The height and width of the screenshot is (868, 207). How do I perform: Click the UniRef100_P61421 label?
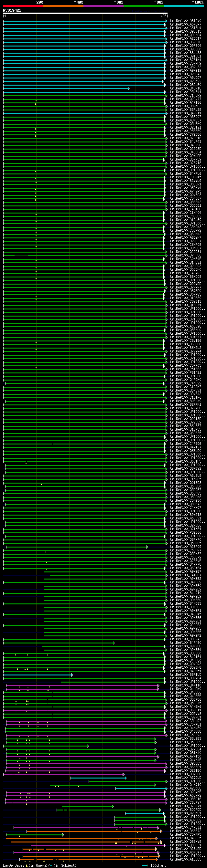pos(186,373)
